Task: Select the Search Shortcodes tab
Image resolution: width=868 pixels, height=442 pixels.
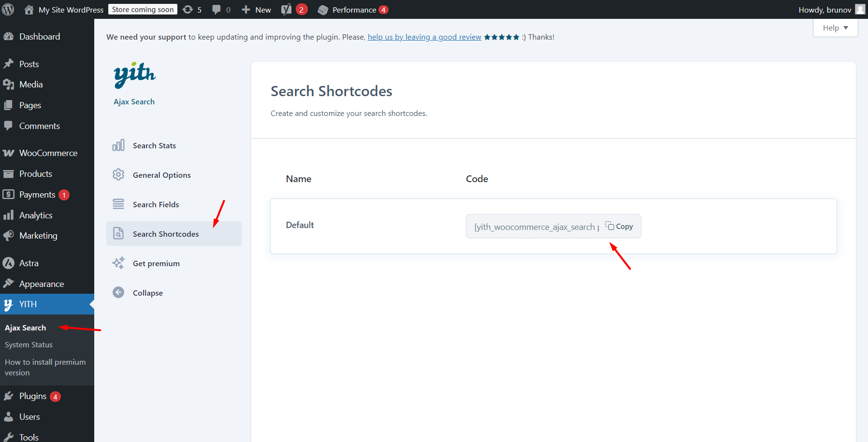Action: point(174,234)
